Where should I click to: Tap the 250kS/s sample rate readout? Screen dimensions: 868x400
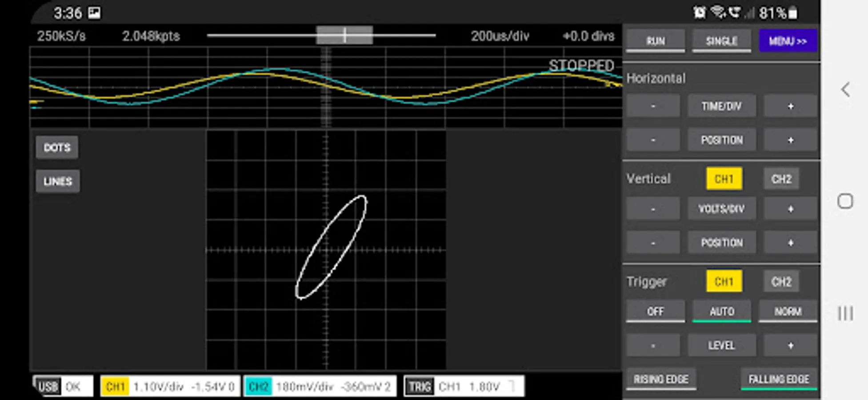[x=61, y=36]
